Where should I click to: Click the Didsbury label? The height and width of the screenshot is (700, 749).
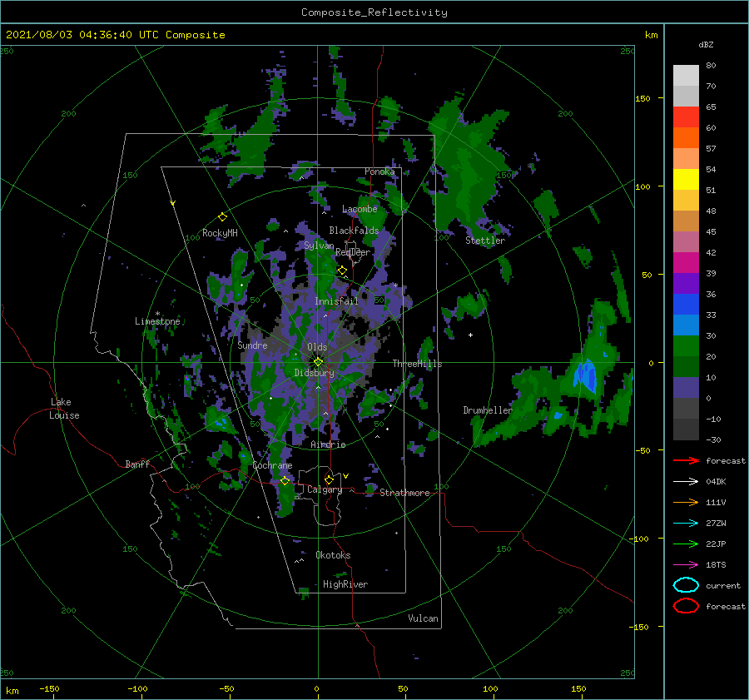point(314,373)
